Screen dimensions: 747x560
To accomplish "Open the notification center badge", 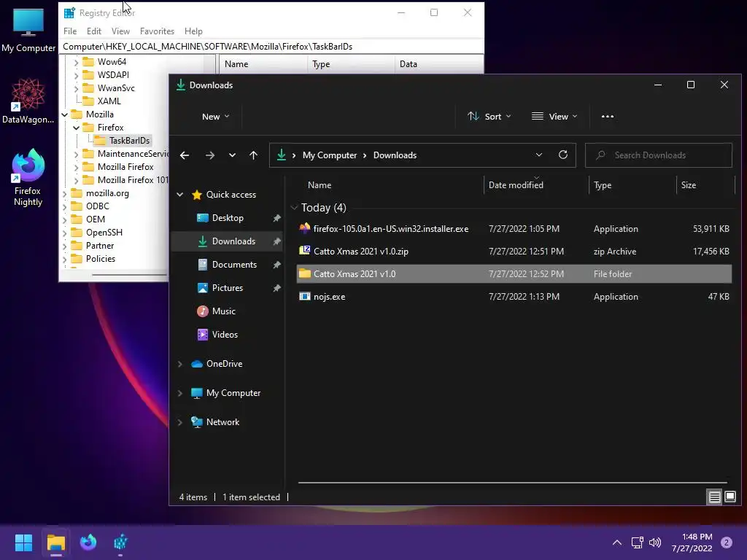I will pos(727,542).
